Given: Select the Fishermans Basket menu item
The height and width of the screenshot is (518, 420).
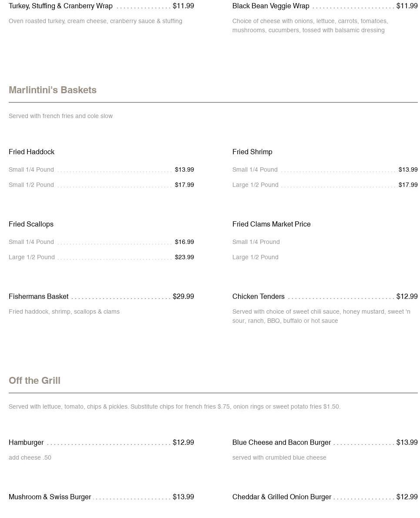Looking at the screenshot, I should point(39,296).
